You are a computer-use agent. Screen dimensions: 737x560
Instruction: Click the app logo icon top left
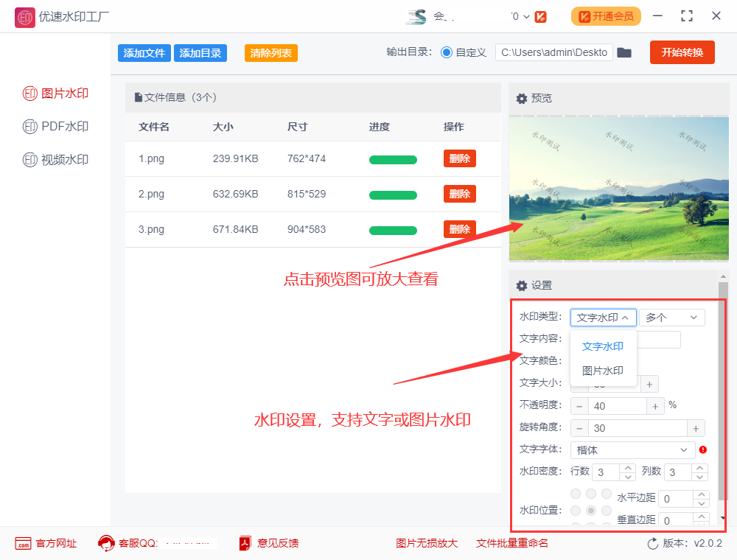tap(24, 16)
